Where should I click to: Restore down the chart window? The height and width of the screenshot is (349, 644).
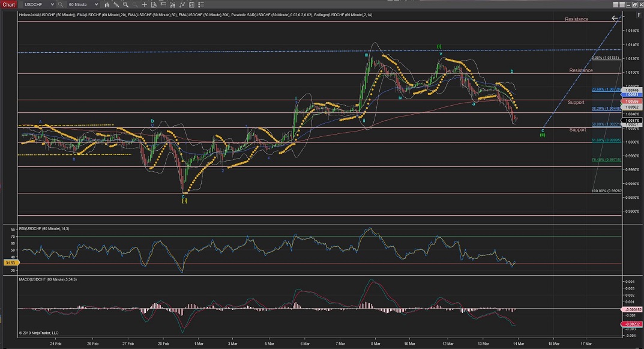tap(635, 5)
